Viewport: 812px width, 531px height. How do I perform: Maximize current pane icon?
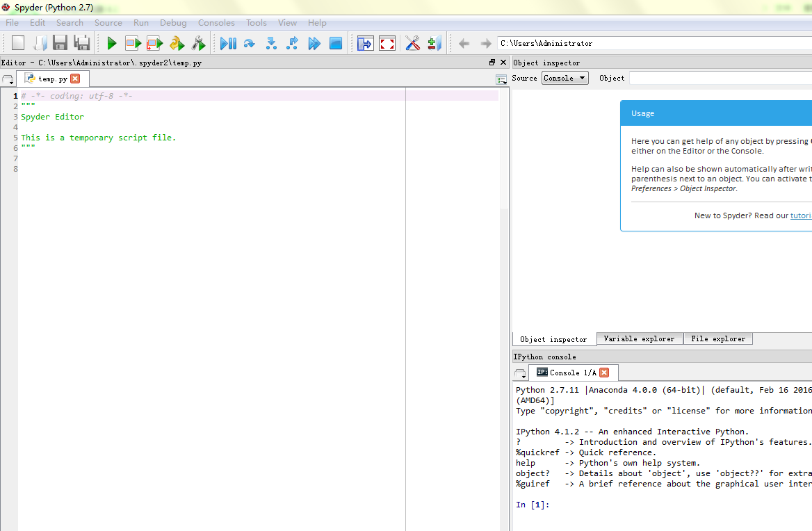(x=365, y=43)
